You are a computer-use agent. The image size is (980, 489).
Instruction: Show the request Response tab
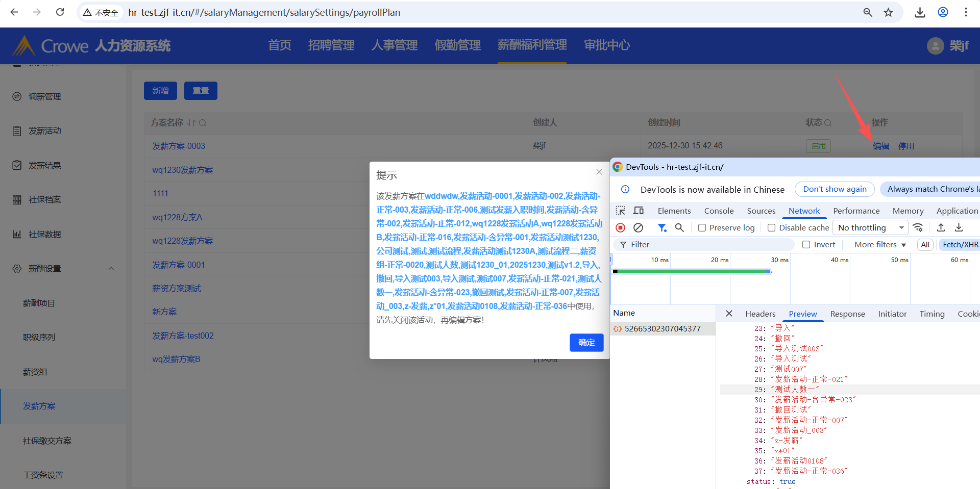(x=847, y=314)
